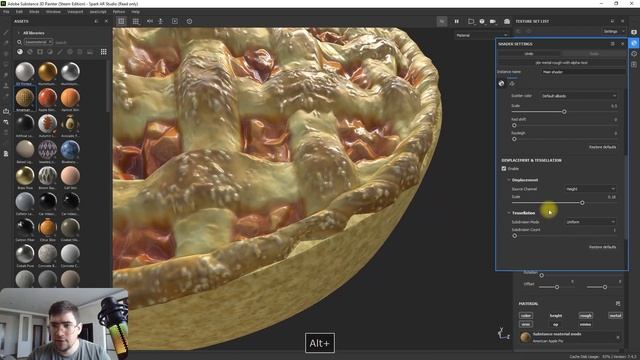This screenshot has height=360, width=640.
Task: Toggle the color channel button
Action: [x=526, y=316]
